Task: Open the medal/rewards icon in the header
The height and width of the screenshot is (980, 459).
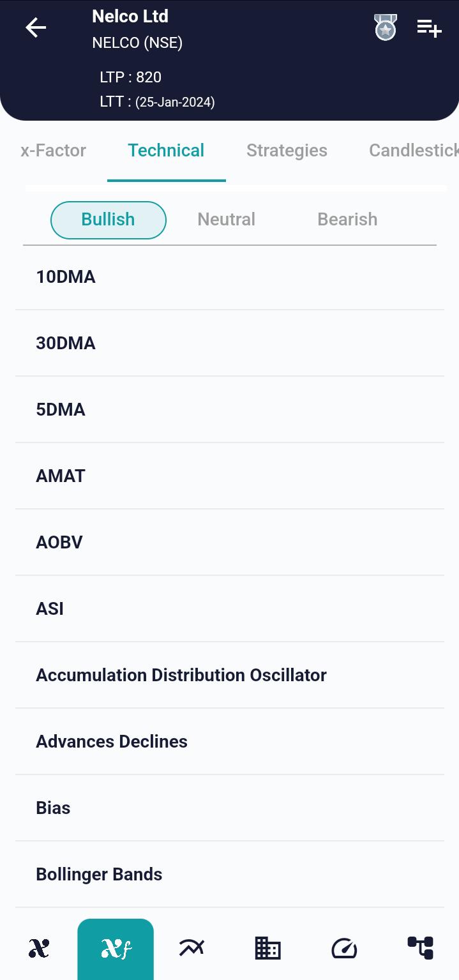Action: pyautogui.click(x=385, y=27)
